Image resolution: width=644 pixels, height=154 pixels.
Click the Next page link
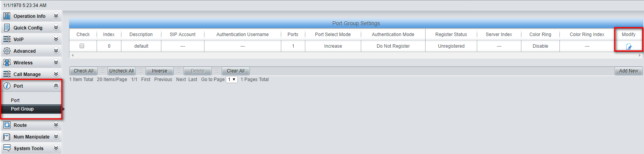click(181, 80)
